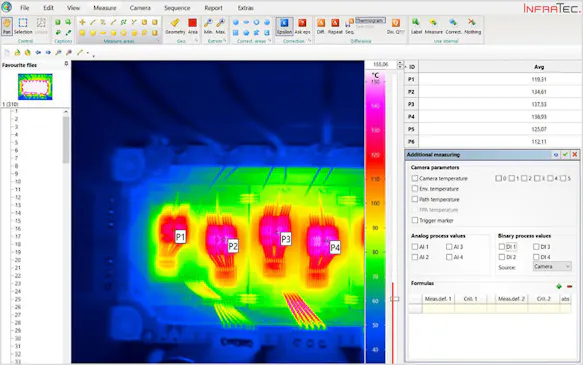Image resolution: width=583 pixels, height=365 pixels.
Task: Enable Trigger marker checkbox
Action: [415, 220]
